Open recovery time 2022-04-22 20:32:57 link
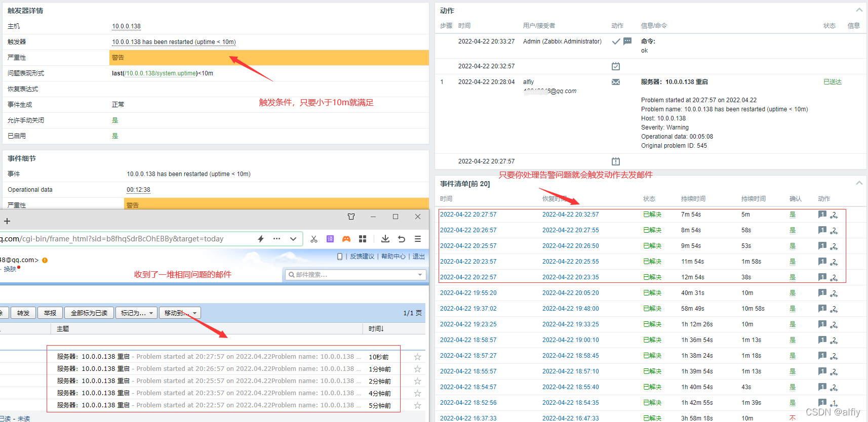Image resolution: width=868 pixels, height=422 pixels. point(570,215)
